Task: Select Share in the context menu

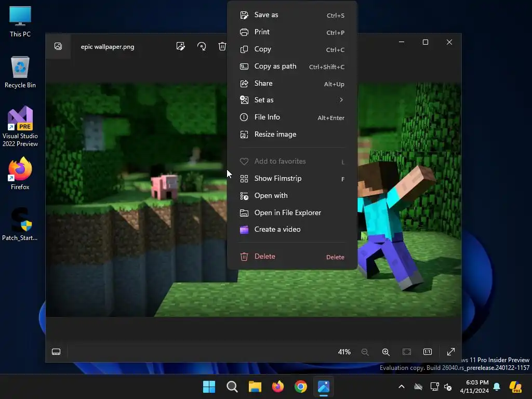Action: pyautogui.click(x=292, y=84)
